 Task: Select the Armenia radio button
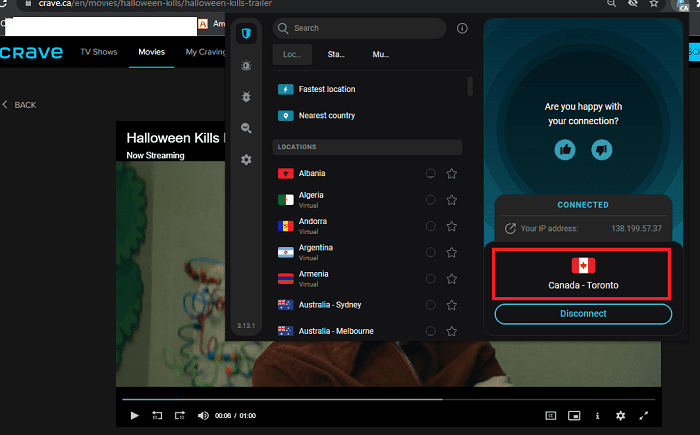(430, 279)
